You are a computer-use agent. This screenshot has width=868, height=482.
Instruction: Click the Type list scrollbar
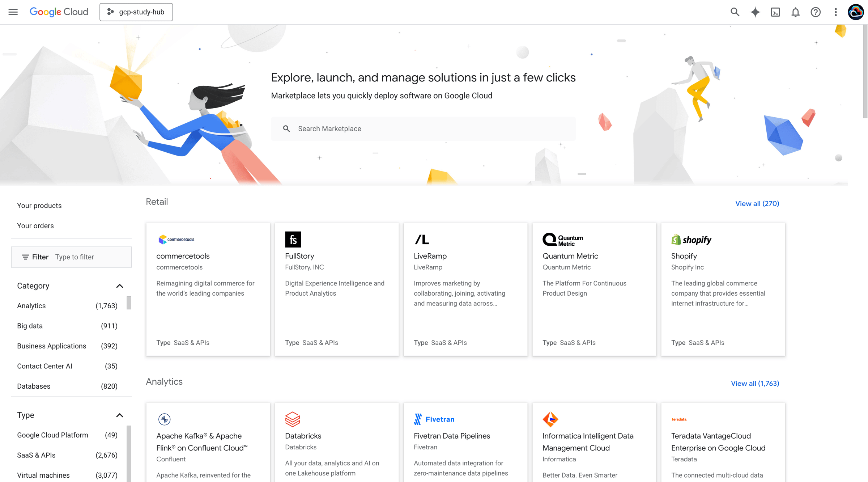click(x=129, y=454)
